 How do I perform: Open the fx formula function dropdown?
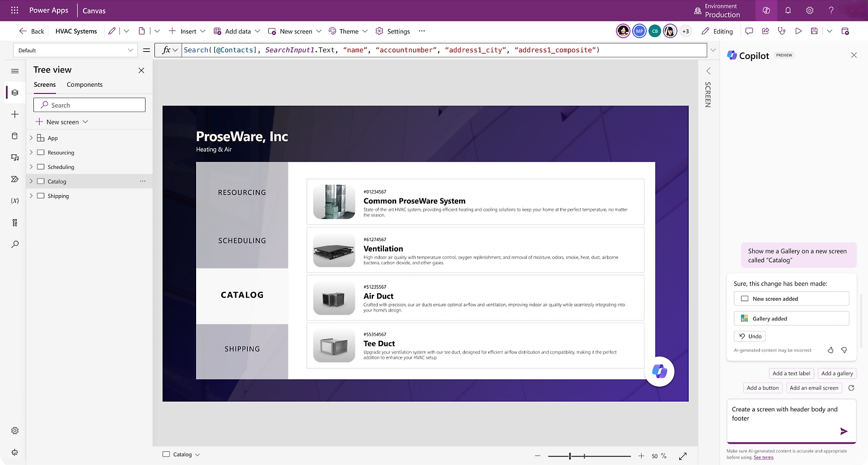click(x=170, y=50)
